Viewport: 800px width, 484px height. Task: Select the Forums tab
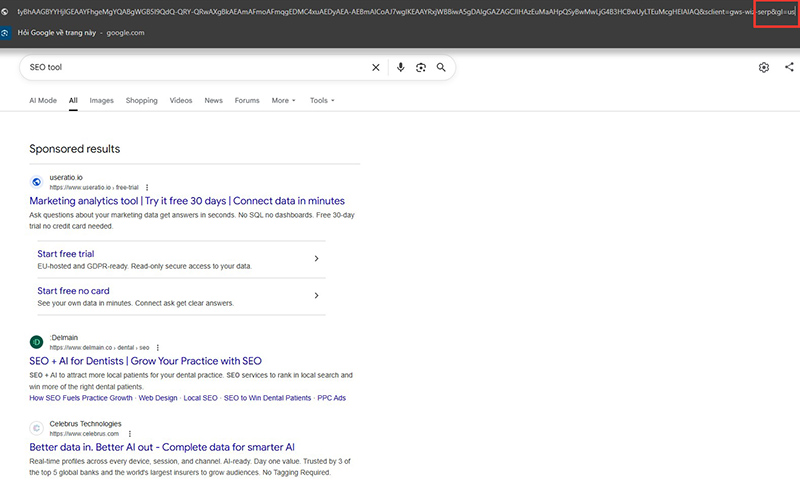point(247,100)
